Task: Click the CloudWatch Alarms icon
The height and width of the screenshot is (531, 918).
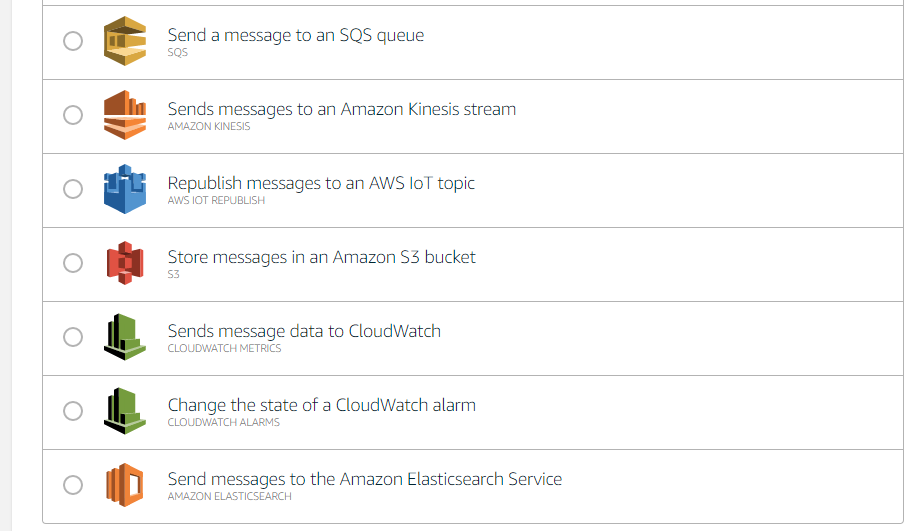Action: click(125, 411)
